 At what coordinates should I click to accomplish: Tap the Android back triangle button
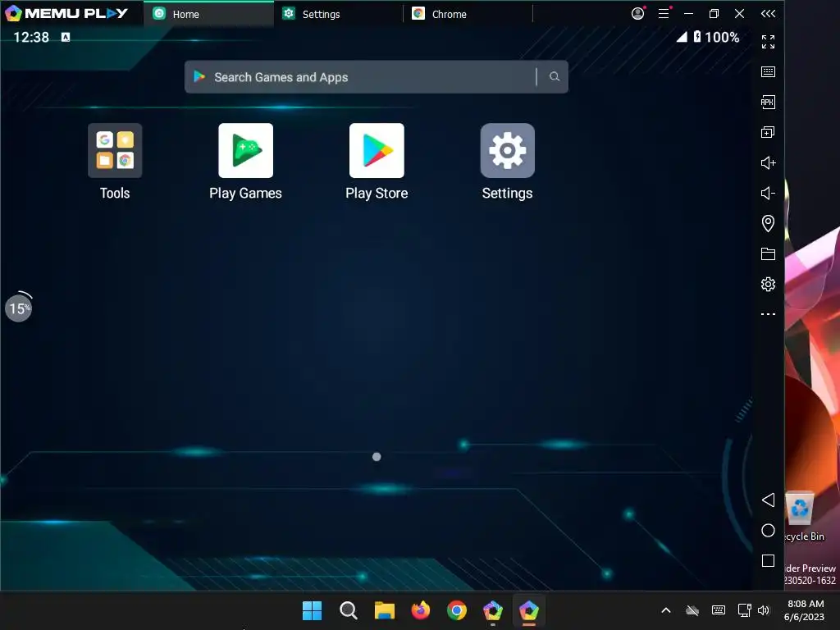tap(768, 500)
